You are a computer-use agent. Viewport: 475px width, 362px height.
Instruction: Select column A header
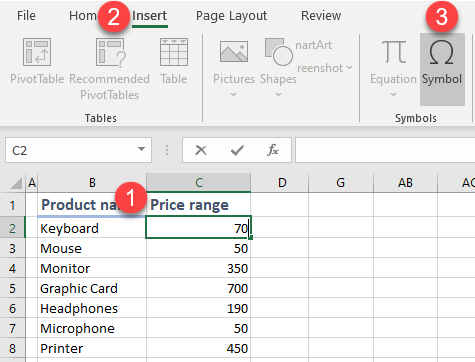click(x=32, y=183)
